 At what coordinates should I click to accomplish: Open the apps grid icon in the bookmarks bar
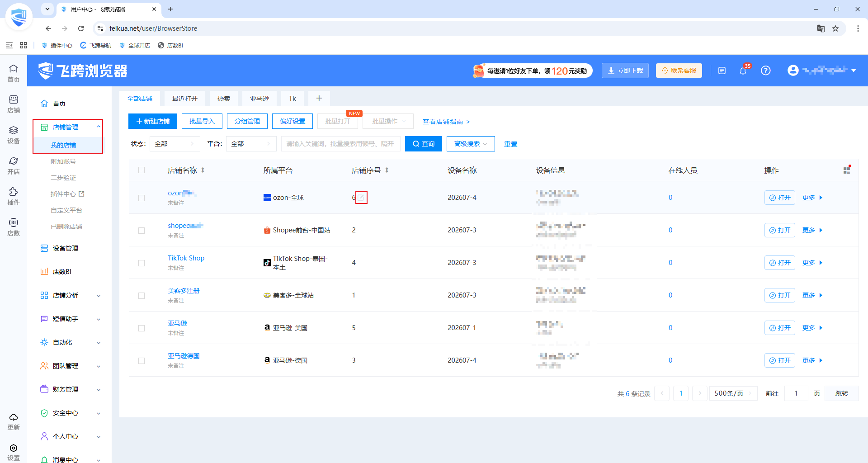24,45
